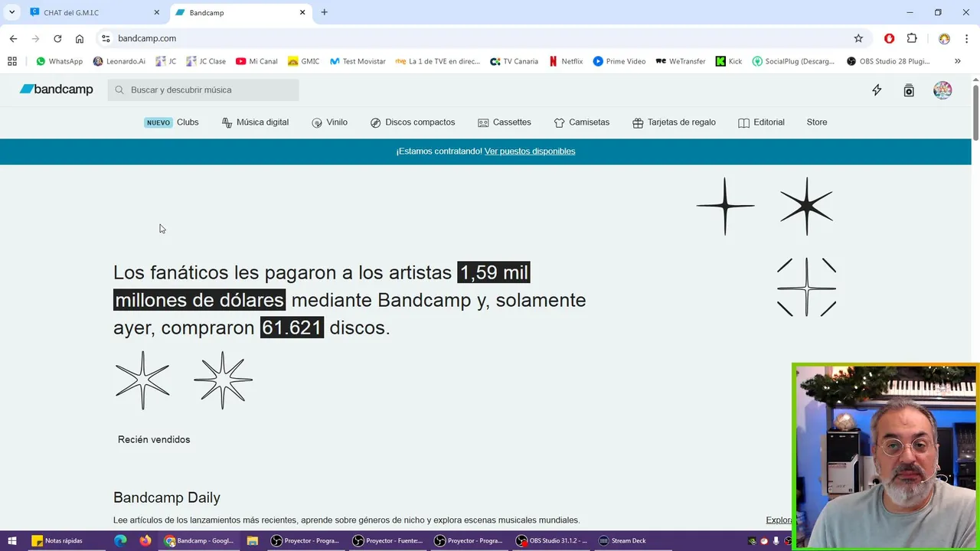Open the Vinilo category

[x=329, y=122]
